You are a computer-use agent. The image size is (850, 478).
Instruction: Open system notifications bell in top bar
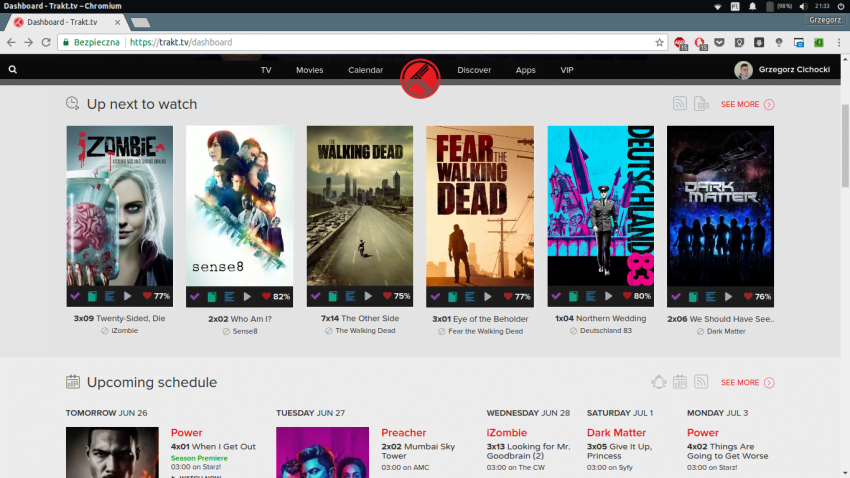coord(752,6)
